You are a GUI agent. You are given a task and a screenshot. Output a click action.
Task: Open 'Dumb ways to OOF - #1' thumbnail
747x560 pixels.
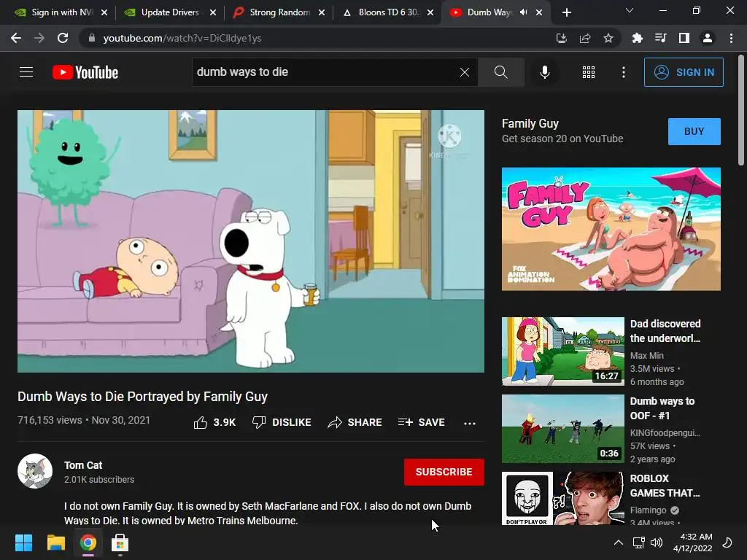click(562, 428)
